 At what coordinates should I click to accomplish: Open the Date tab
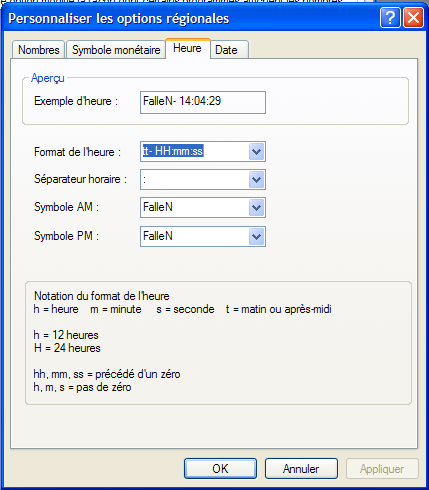229,50
